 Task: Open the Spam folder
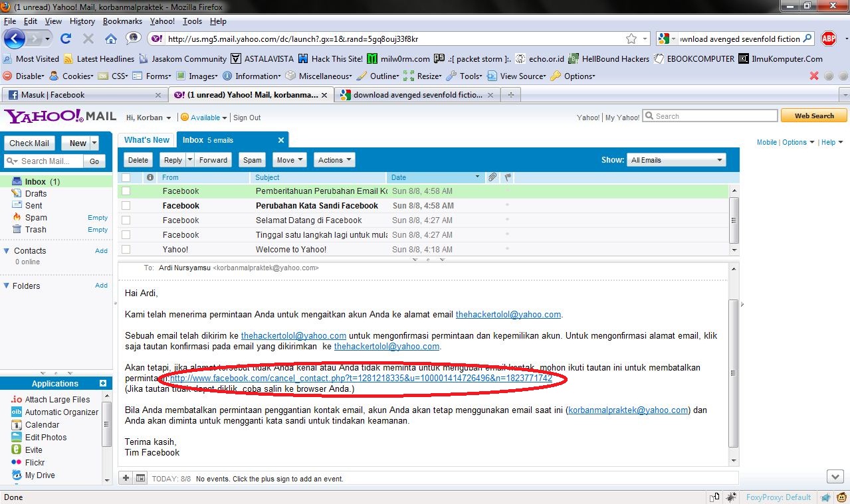[x=36, y=217]
